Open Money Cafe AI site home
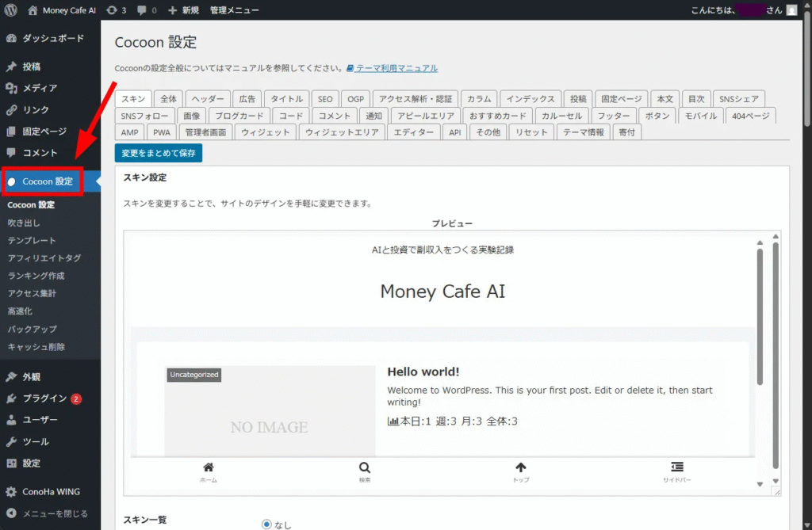Screen dimensions: 812x530 pyautogui.click(x=62, y=10)
